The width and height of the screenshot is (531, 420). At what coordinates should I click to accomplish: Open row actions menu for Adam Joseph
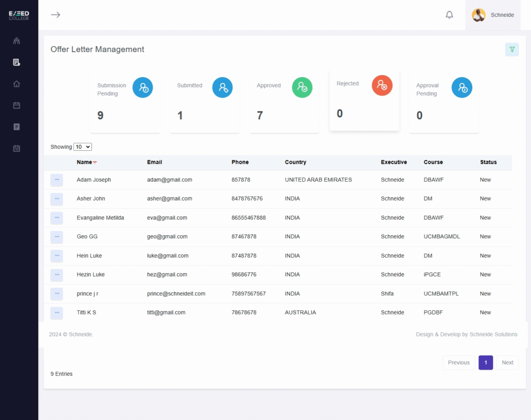point(57,180)
